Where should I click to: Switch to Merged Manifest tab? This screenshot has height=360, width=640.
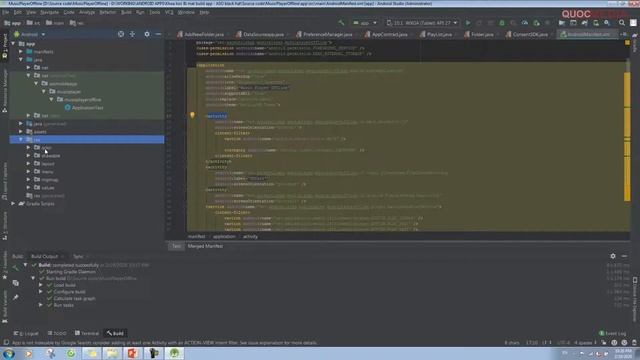(205, 246)
